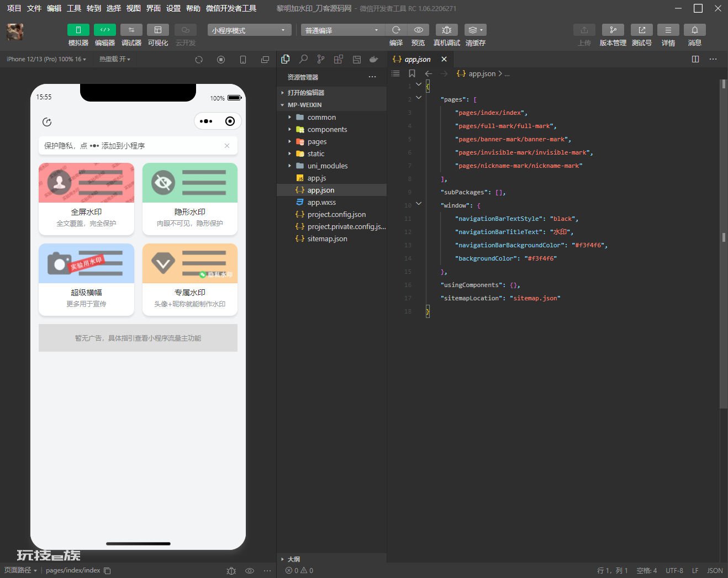Viewport: 728px width, 578px height.
Task: Expand the pages folder
Action: pos(331,141)
